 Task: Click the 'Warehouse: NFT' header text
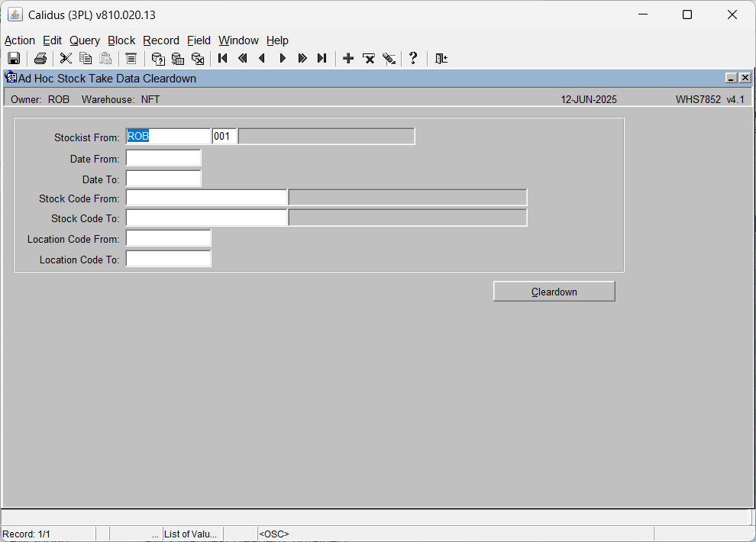[121, 99]
